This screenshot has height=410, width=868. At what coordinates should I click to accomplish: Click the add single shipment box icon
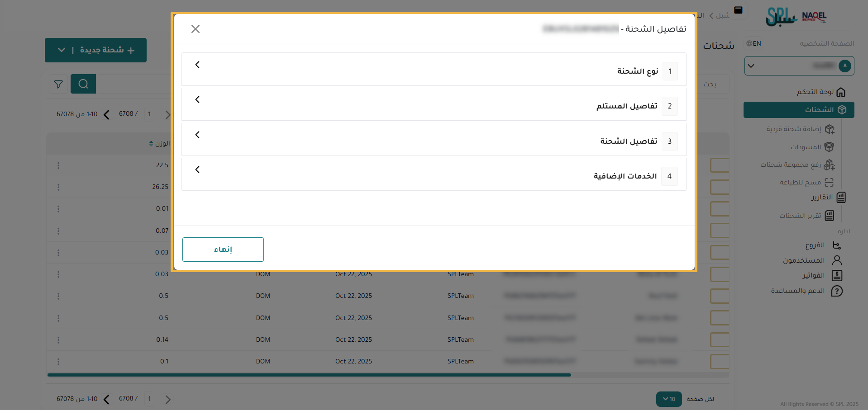pos(829,129)
